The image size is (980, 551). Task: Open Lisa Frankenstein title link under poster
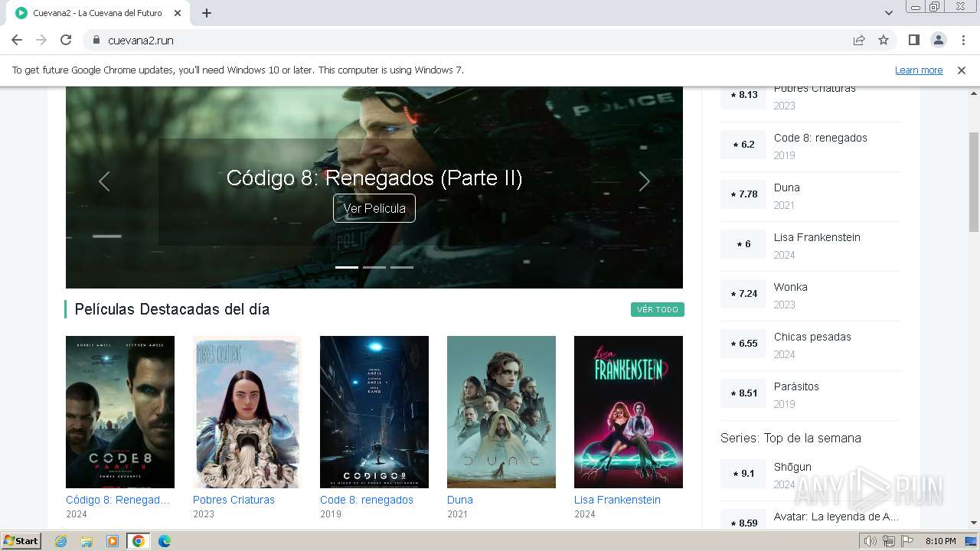(617, 500)
